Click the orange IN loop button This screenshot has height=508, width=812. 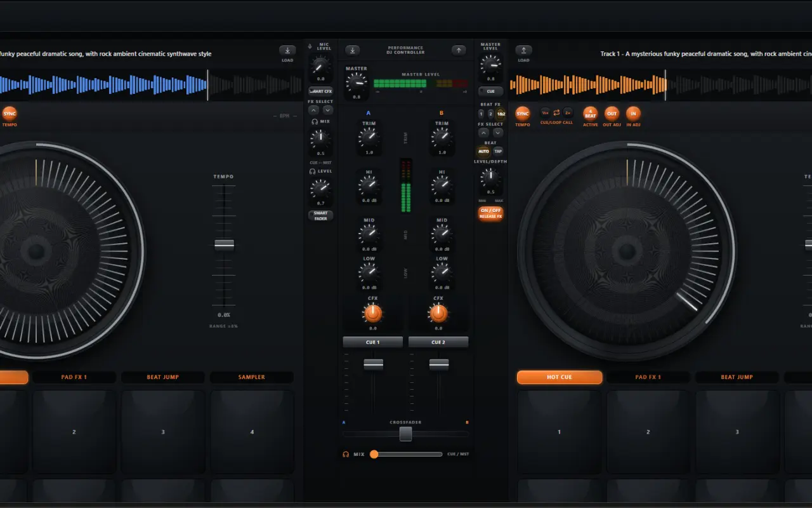(633, 114)
